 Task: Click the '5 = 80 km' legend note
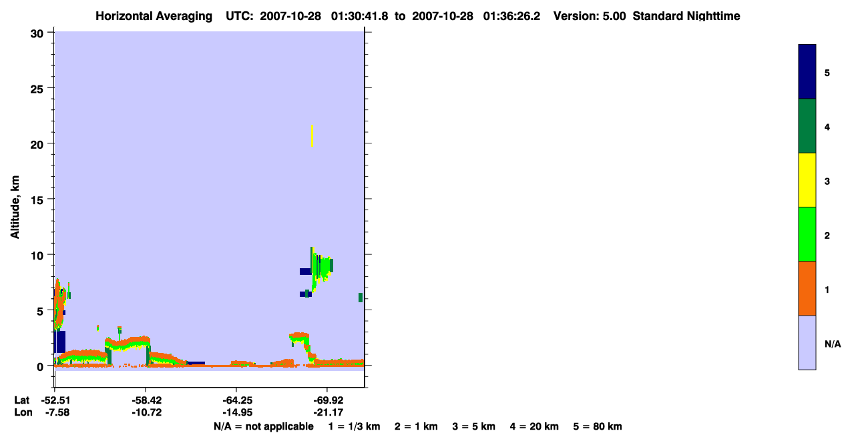tap(598, 426)
